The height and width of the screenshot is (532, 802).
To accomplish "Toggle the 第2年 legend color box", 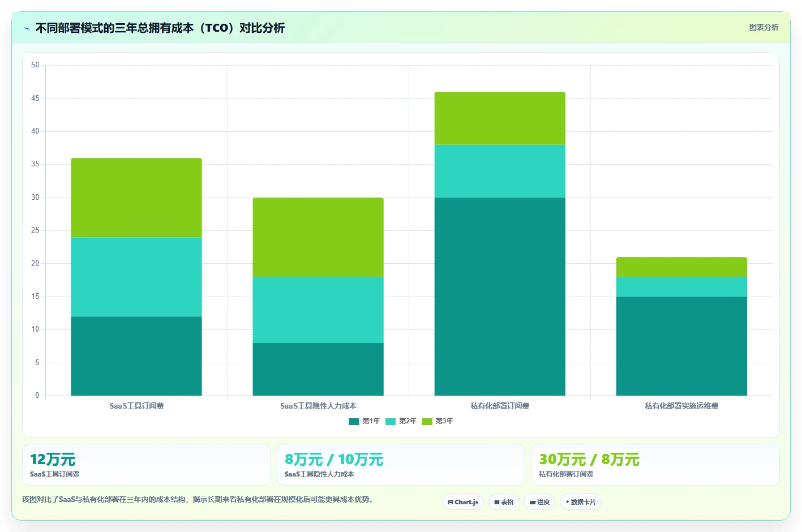I will coord(391,421).
